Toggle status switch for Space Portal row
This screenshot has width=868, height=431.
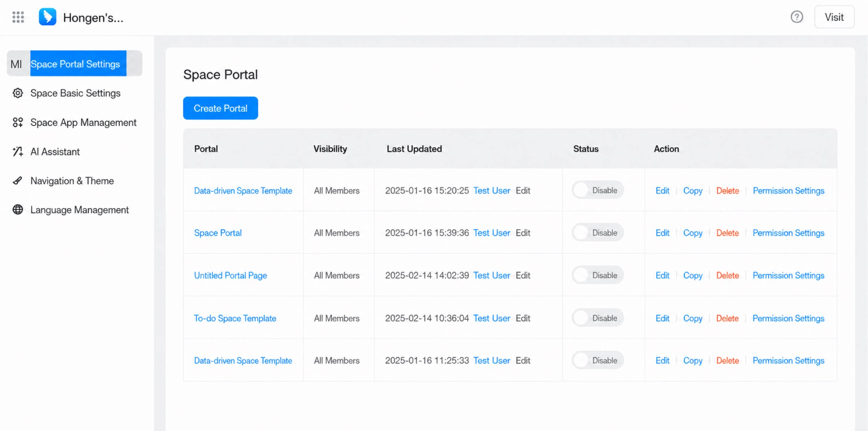598,232
